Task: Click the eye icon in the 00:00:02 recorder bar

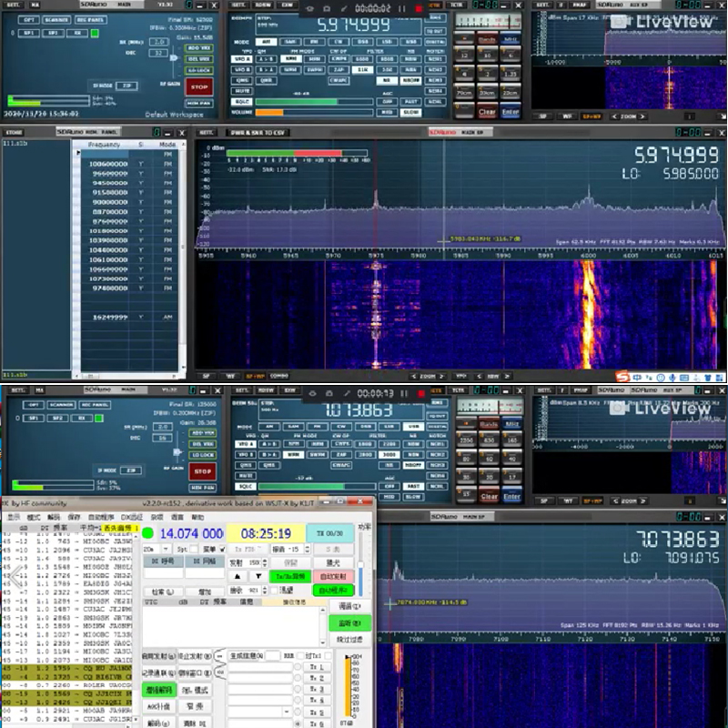Action: coord(309,8)
